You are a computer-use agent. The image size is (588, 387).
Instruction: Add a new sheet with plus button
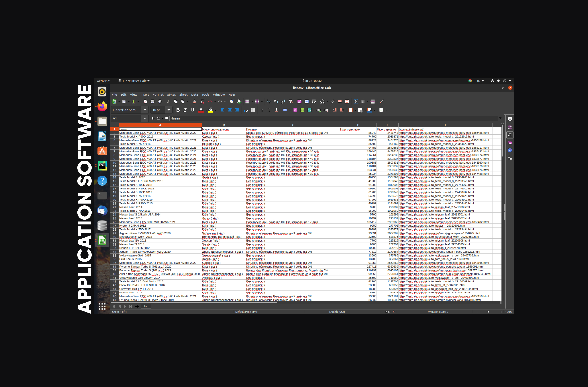pos(137,306)
